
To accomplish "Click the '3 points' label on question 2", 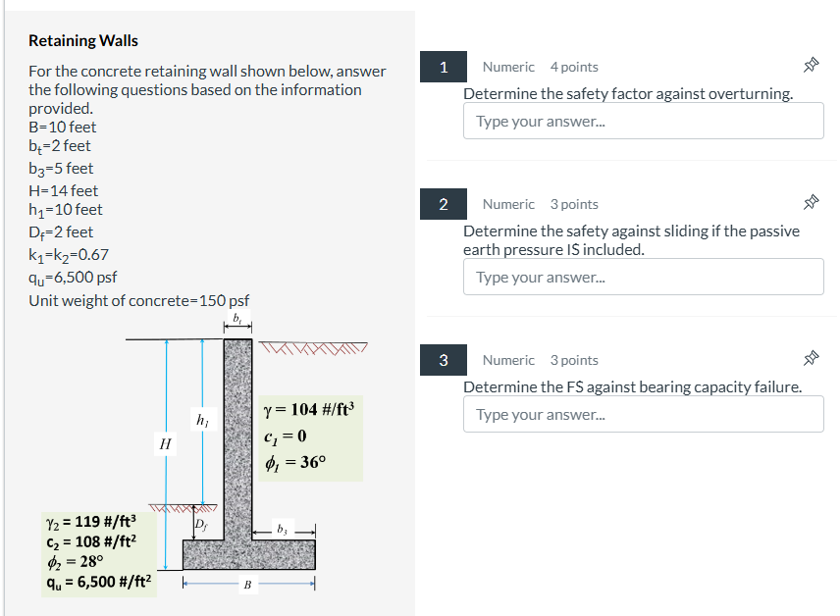I will click(x=574, y=204).
